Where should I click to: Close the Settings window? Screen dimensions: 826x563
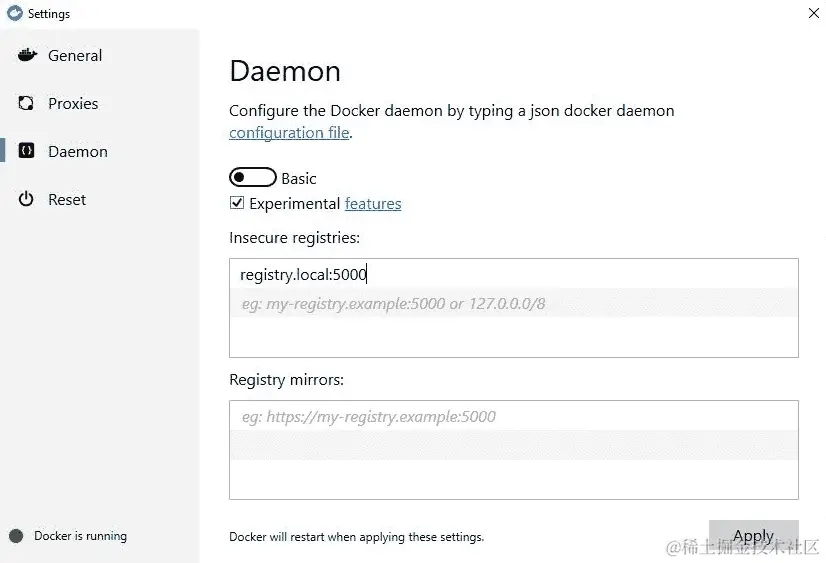[x=813, y=13]
